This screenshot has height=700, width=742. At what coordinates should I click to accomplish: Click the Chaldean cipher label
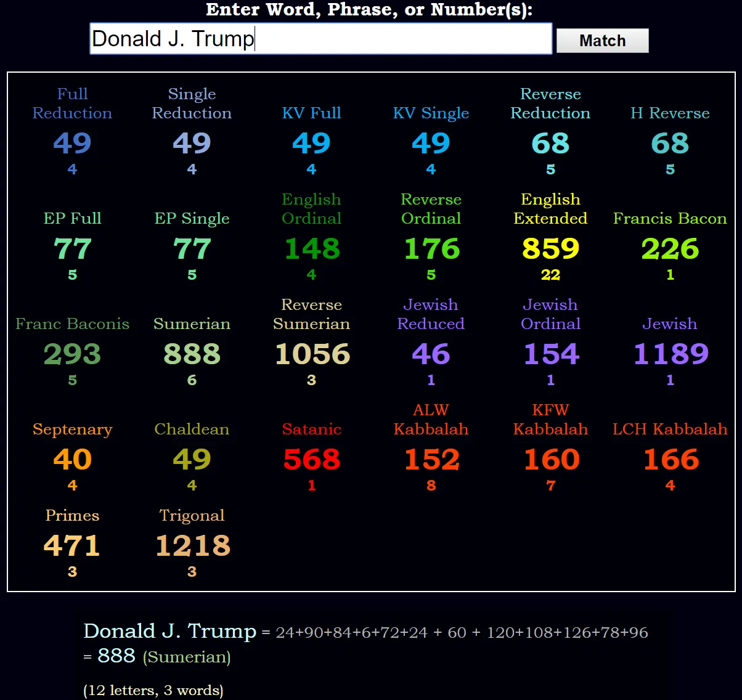tap(192, 429)
